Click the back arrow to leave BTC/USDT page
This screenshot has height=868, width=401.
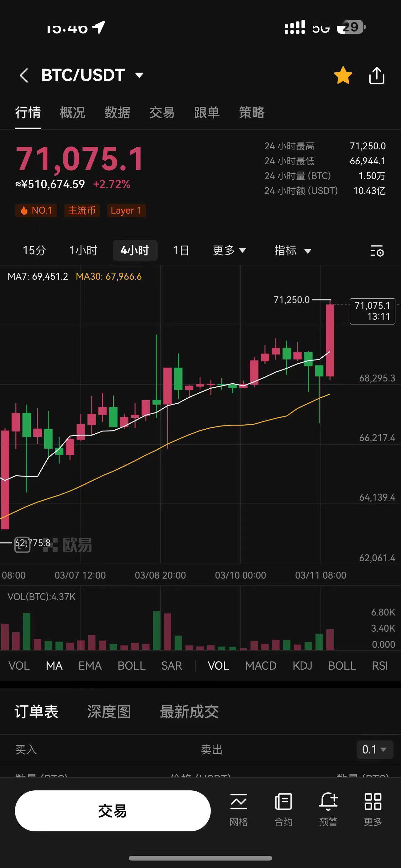pos(23,75)
